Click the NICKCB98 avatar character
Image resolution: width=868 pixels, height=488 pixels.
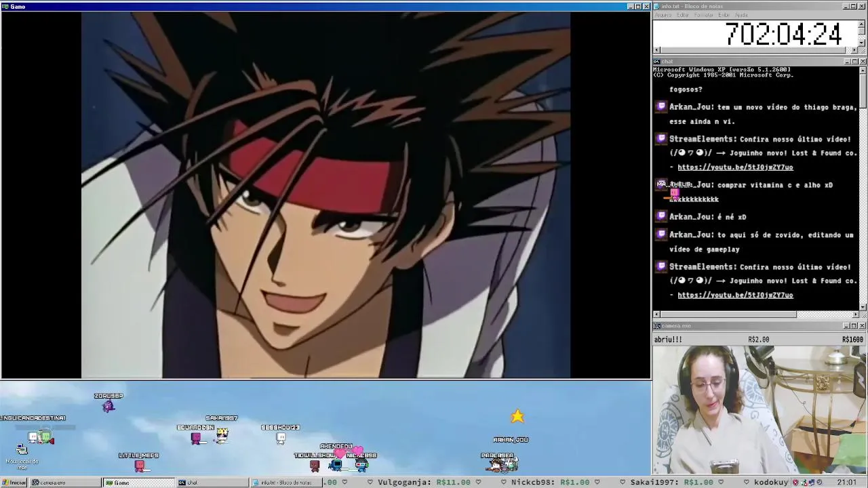pos(361,465)
